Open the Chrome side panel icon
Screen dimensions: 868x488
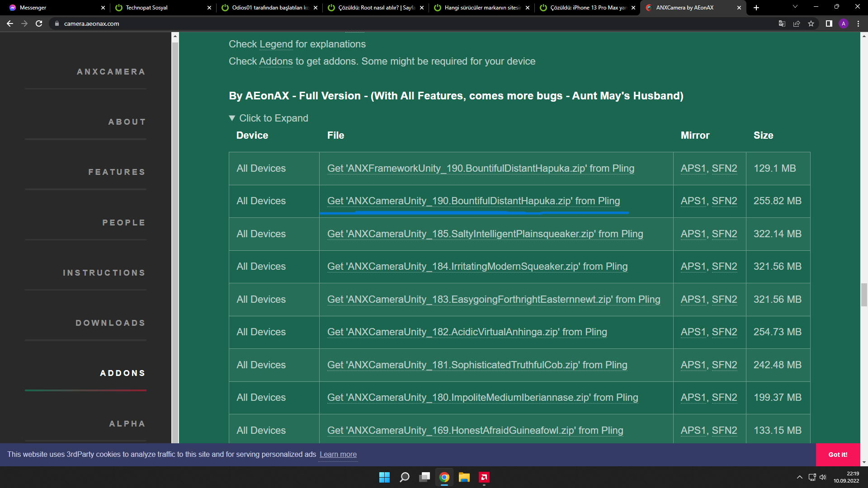829,23
